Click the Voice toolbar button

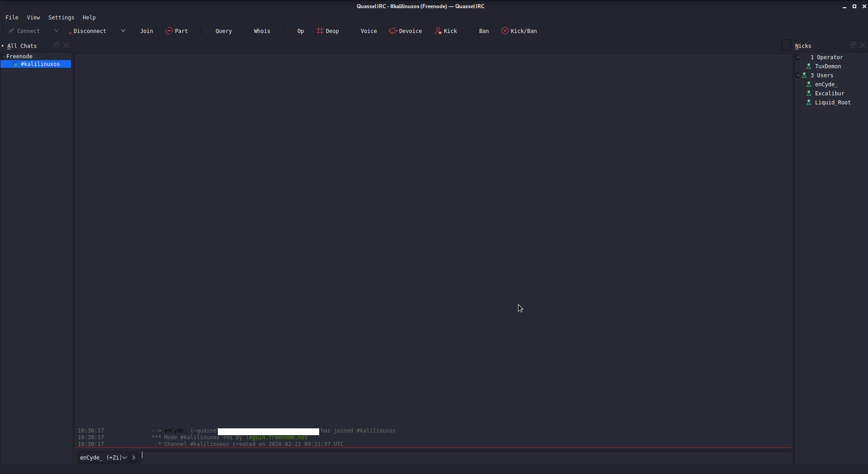[x=368, y=31]
